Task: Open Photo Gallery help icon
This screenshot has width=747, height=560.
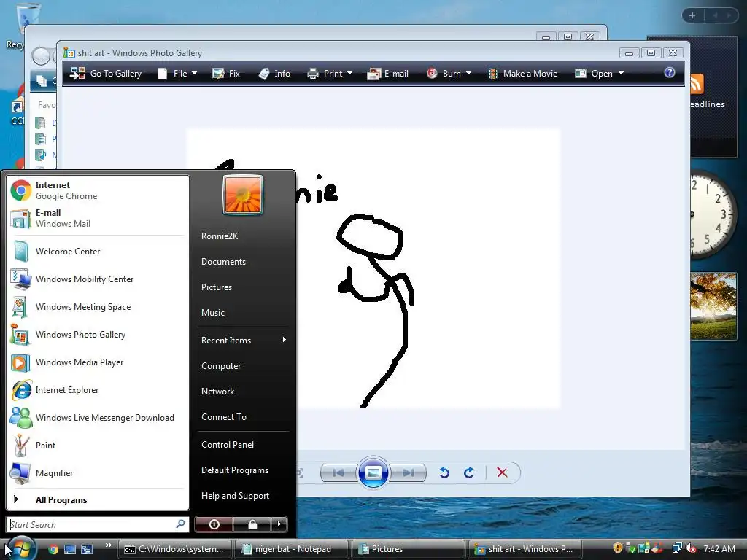Action: pyautogui.click(x=670, y=72)
